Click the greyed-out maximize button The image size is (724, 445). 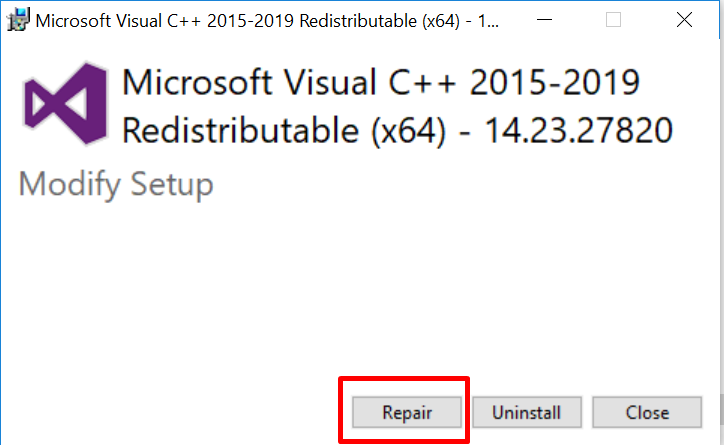tap(613, 20)
